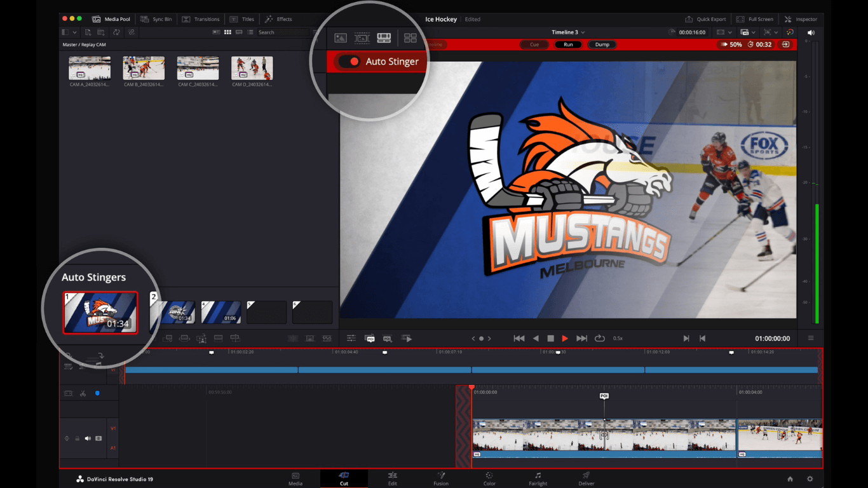This screenshot has width=868, height=488.
Task: Click the import media folder icon
Action: 101,32
